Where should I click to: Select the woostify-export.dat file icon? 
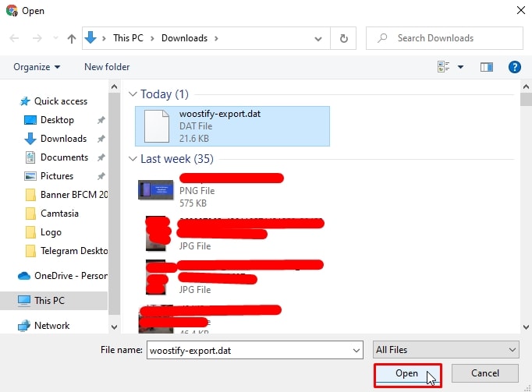click(x=156, y=125)
